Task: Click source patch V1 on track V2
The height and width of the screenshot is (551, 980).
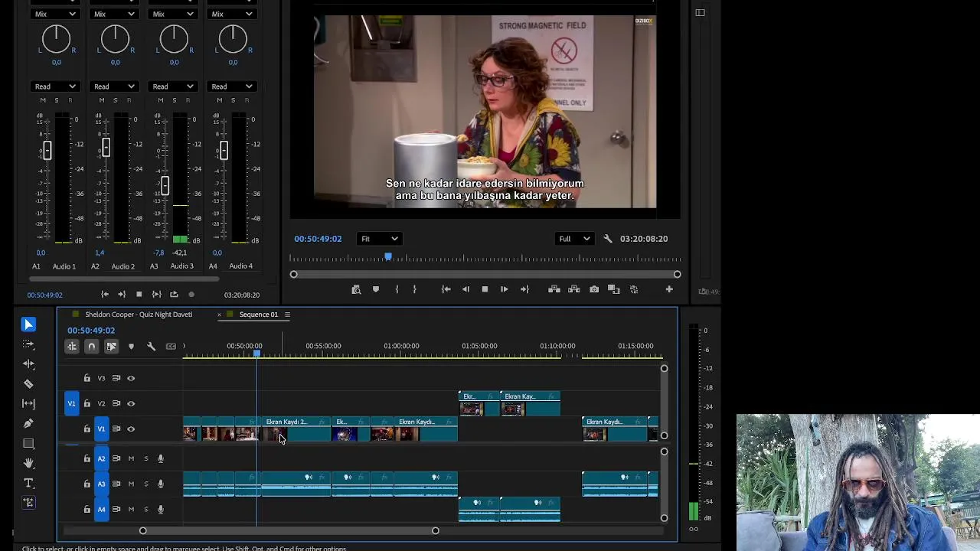Action: 72,403
